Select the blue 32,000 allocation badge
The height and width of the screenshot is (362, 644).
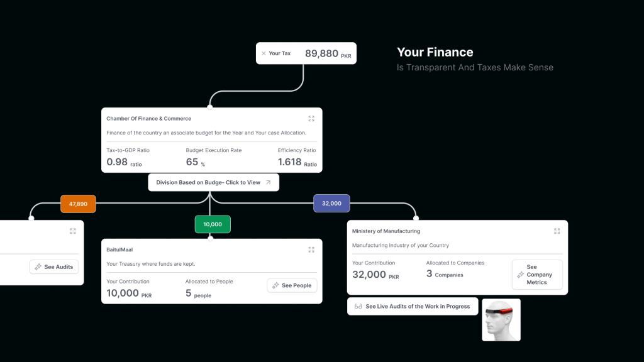point(331,204)
